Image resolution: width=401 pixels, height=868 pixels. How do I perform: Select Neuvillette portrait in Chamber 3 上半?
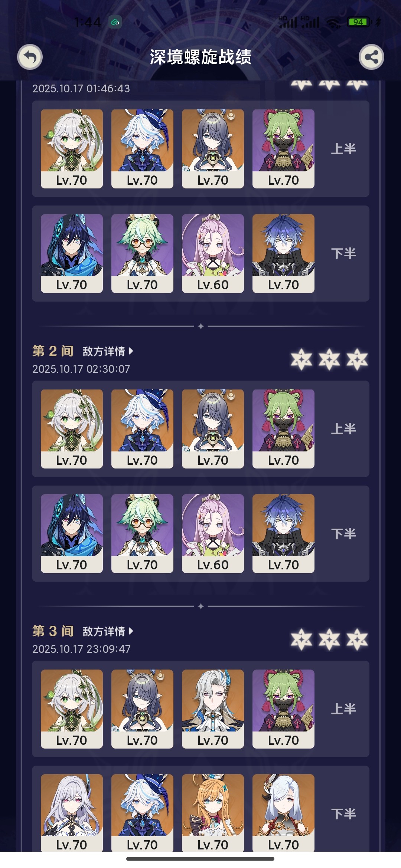(213, 709)
